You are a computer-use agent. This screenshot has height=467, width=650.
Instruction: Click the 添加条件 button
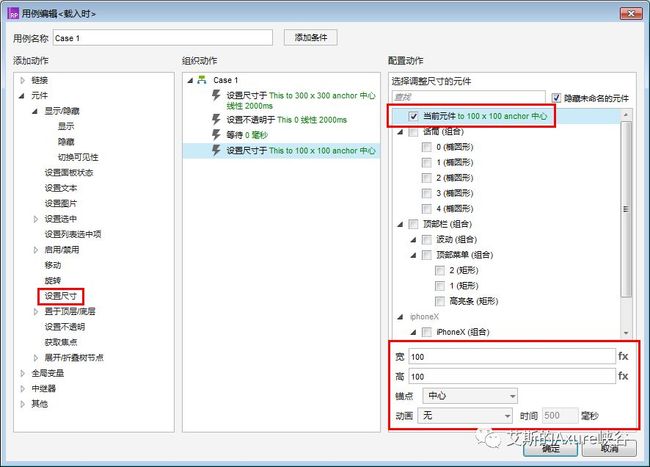pyautogui.click(x=310, y=38)
